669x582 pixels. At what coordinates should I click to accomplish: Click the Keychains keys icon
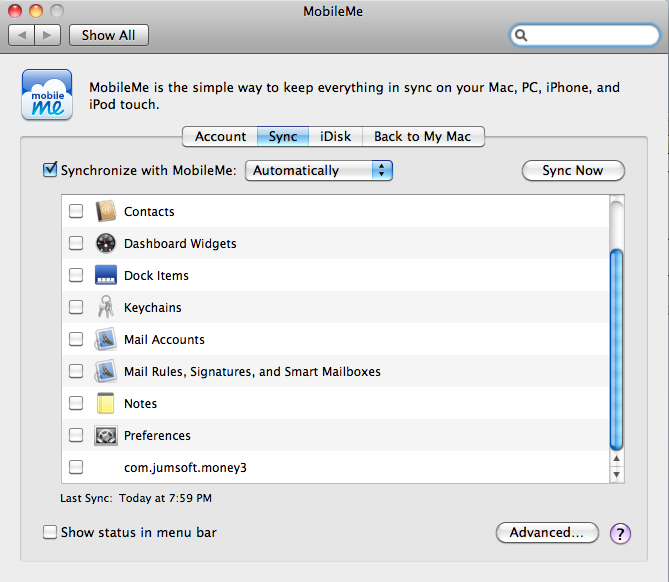105,307
